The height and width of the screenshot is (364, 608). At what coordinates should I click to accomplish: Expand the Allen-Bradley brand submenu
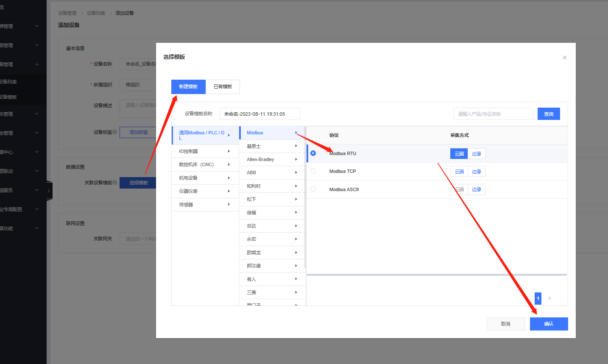click(x=272, y=159)
